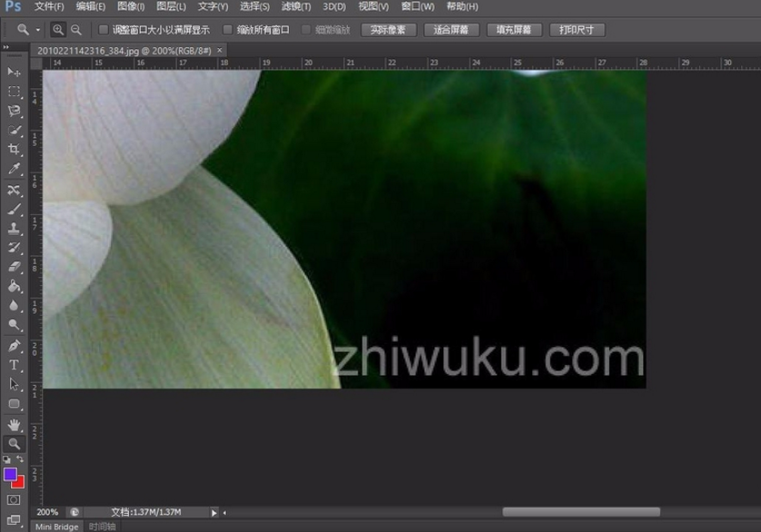Select the Brush tool
Image resolution: width=761 pixels, height=532 pixels.
(14, 209)
